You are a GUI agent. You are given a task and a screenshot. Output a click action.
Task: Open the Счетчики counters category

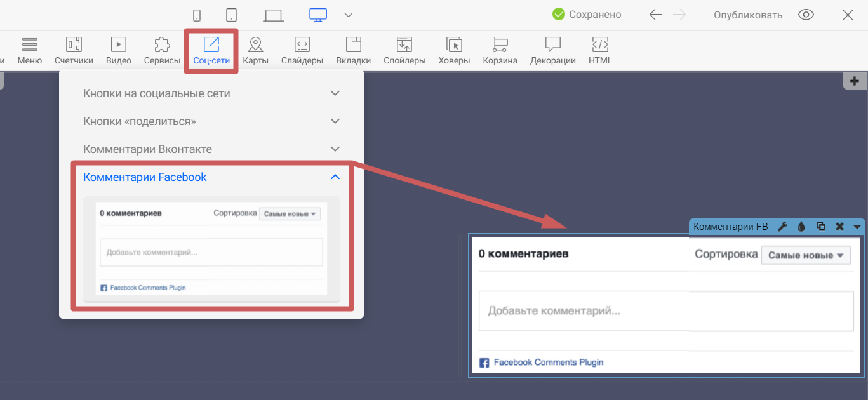tap(74, 50)
